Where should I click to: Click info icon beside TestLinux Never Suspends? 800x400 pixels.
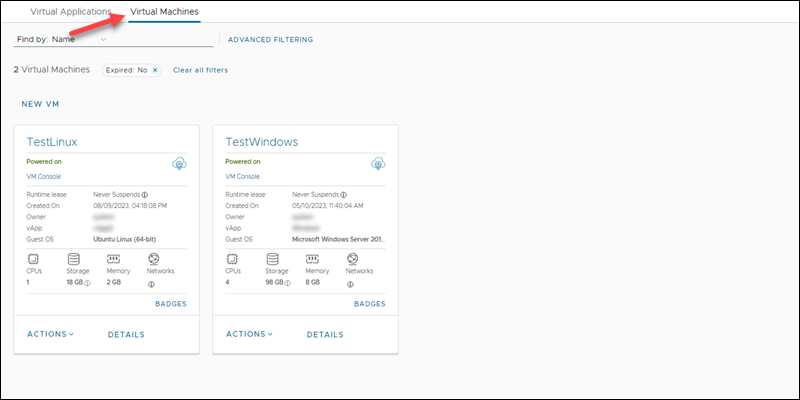pyautogui.click(x=145, y=195)
